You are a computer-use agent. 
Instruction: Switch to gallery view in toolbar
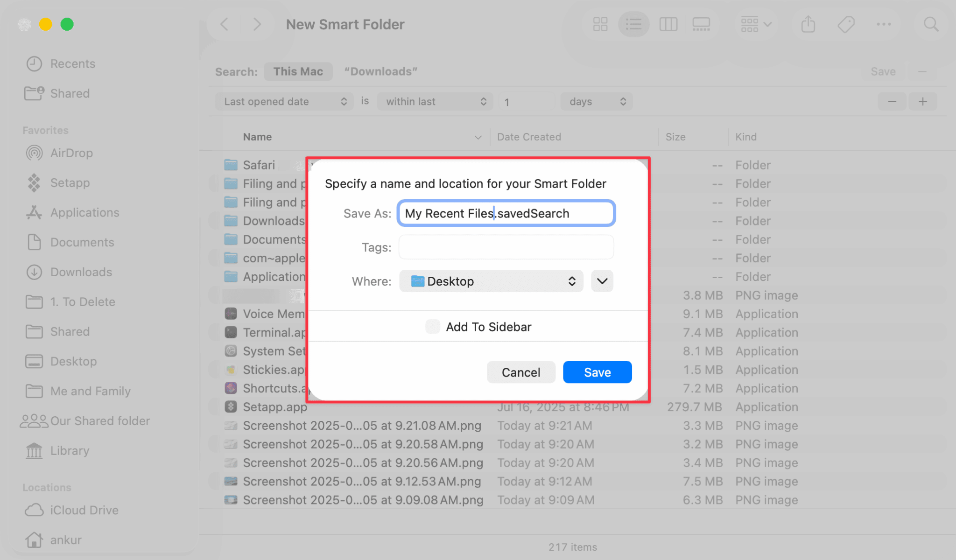coord(701,24)
